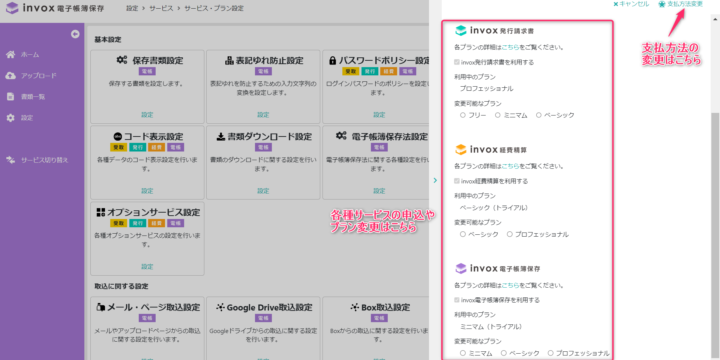Click the invox電子帳簿保存 purple logo in panel
The height and width of the screenshot is (360, 720).
460,268
